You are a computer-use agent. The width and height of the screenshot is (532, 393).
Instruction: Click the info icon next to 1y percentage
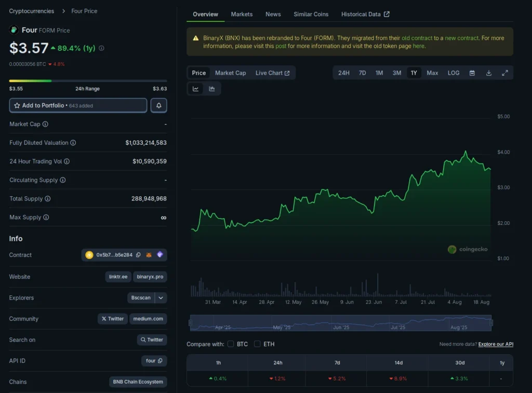click(101, 48)
